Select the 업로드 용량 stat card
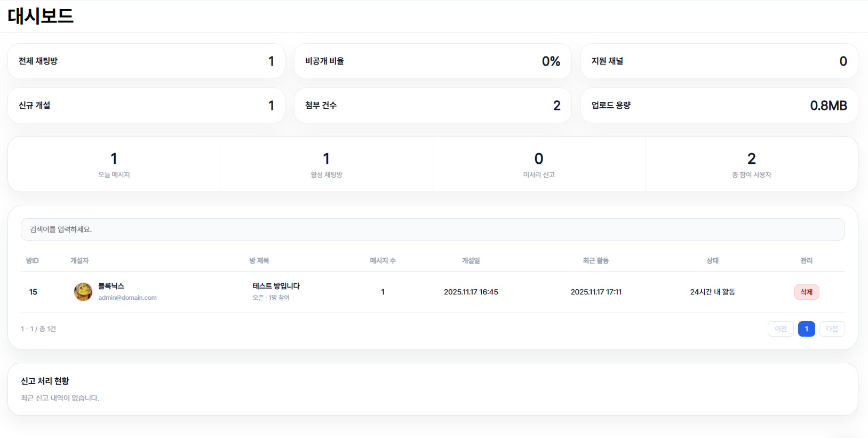Viewport: 868px width, 438px height. (x=719, y=106)
